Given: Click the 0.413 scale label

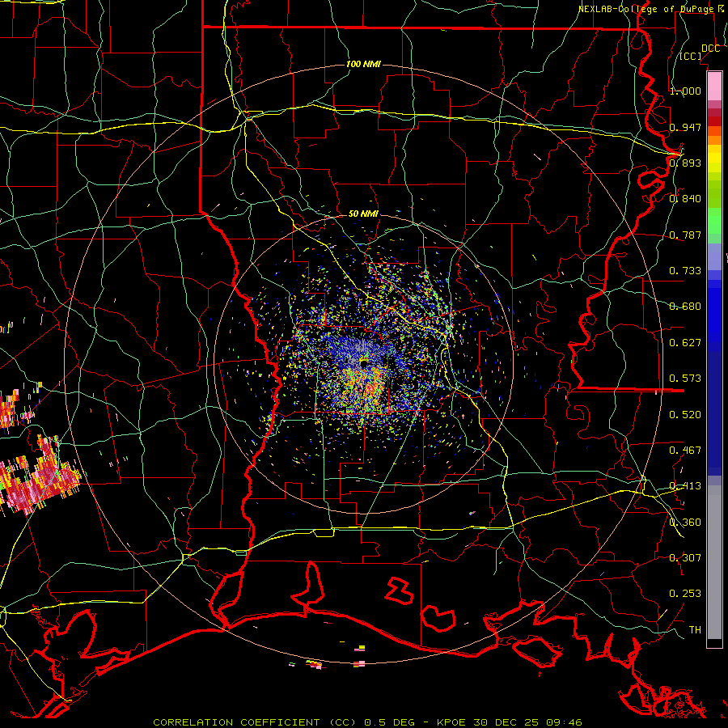Looking at the screenshot, I should pos(685,486).
